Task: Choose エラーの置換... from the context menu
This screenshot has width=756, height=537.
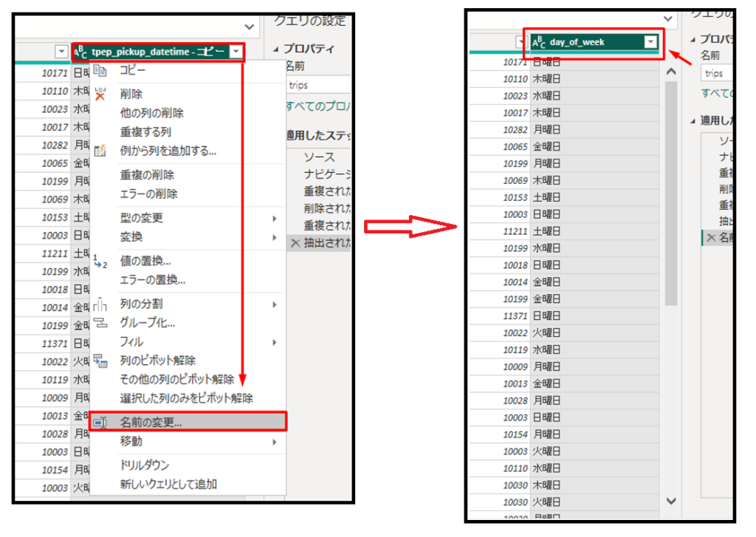Action: click(x=153, y=280)
